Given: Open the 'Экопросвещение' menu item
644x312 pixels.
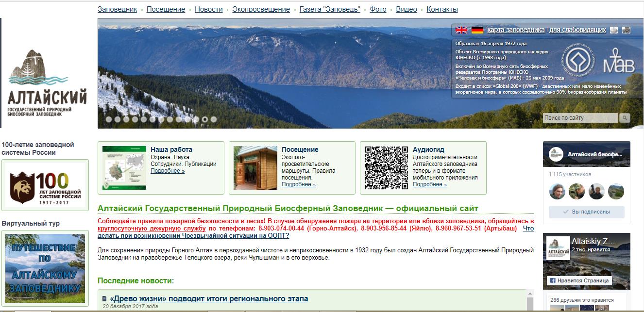Looking at the screenshot, I should point(261,9).
